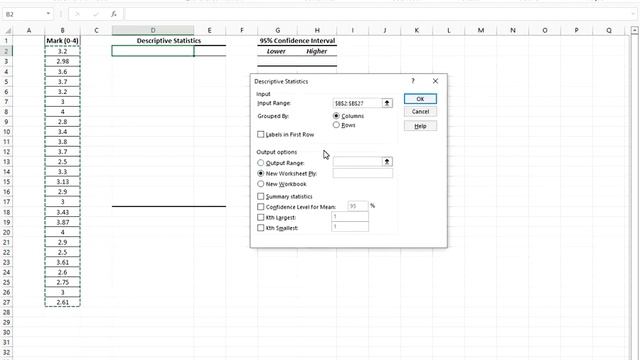Check the Kth Largest checkbox
The image size is (640, 360).
point(261,218)
